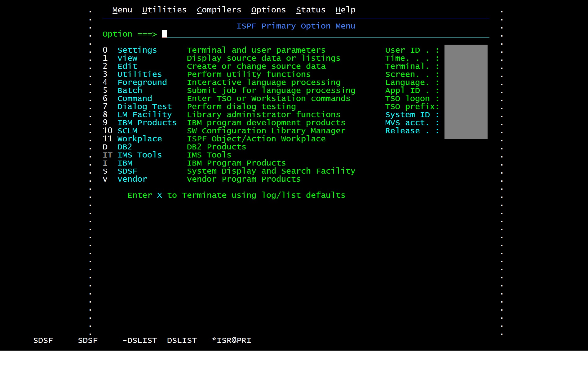Select option 2 Edit
The width and height of the screenshot is (588, 372).
pos(127,66)
